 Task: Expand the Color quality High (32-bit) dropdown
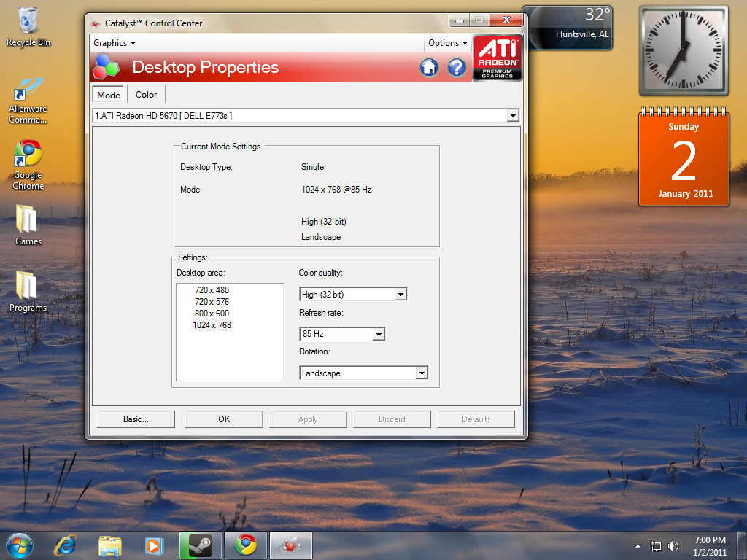pos(400,295)
